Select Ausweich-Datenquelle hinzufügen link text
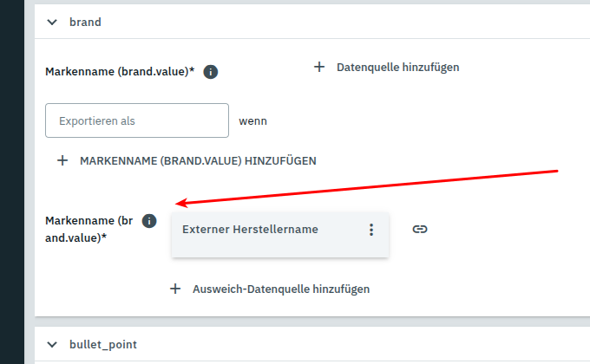 (x=281, y=289)
